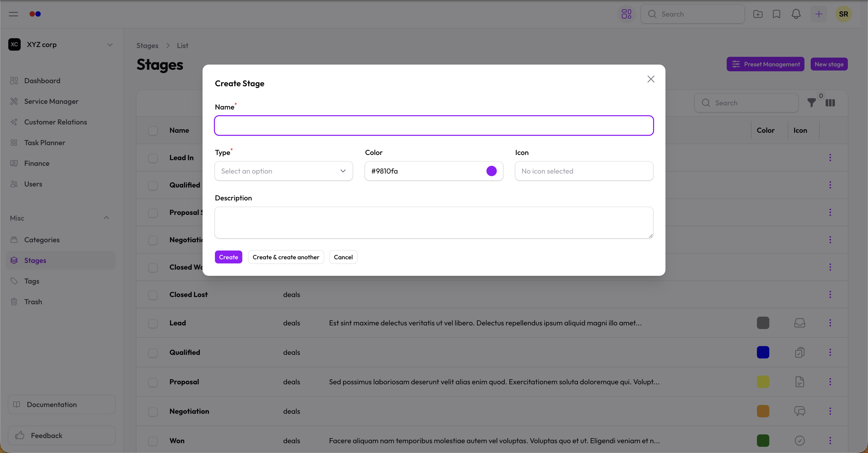Focus the Name input field
Image resolution: width=868 pixels, height=453 pixels.
point(434,125)
